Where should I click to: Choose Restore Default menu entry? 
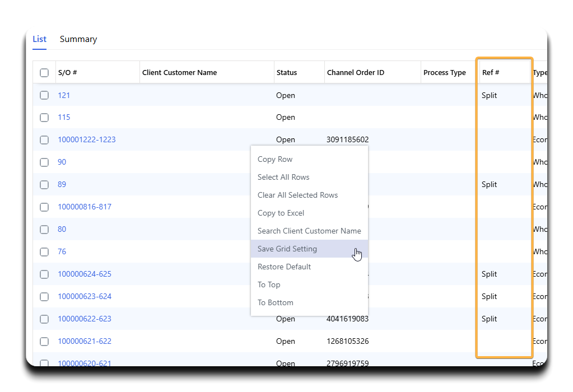coord(284,267)
